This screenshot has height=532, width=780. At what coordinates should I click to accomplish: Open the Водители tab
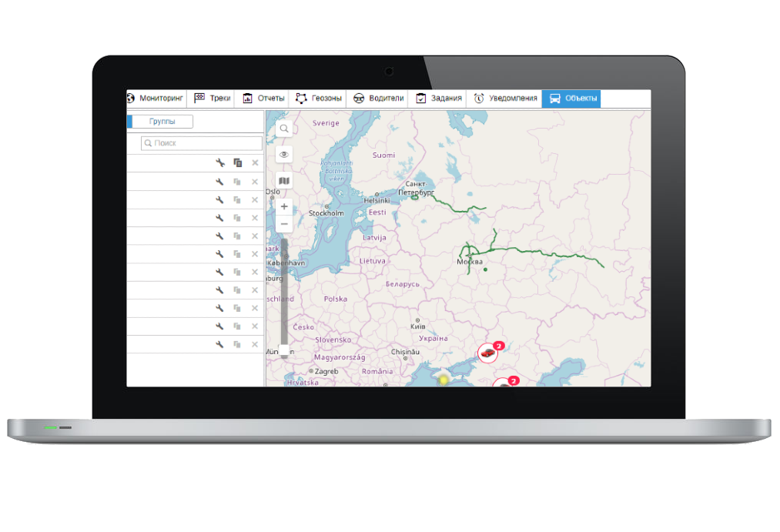(378, 99)
